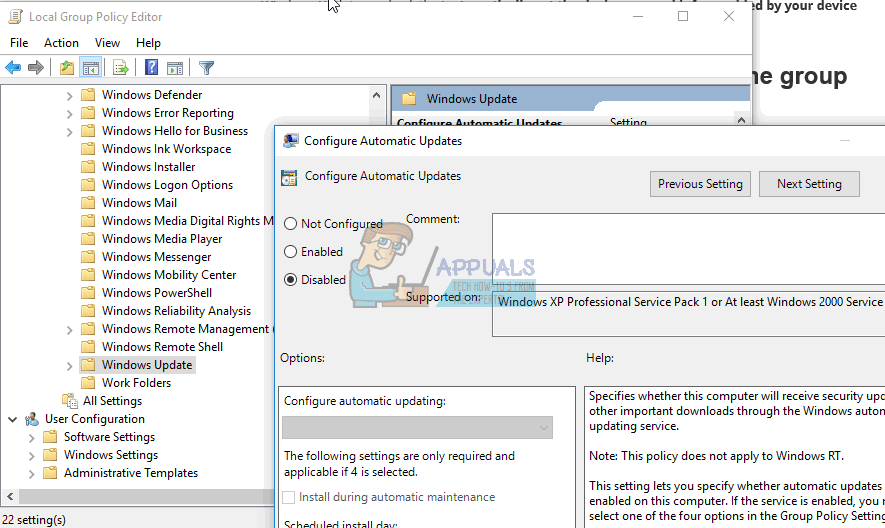Expand the Windows Error Reporting node
Image resolution: width=885 pixels, height=528 pixels.
(69, 114)
